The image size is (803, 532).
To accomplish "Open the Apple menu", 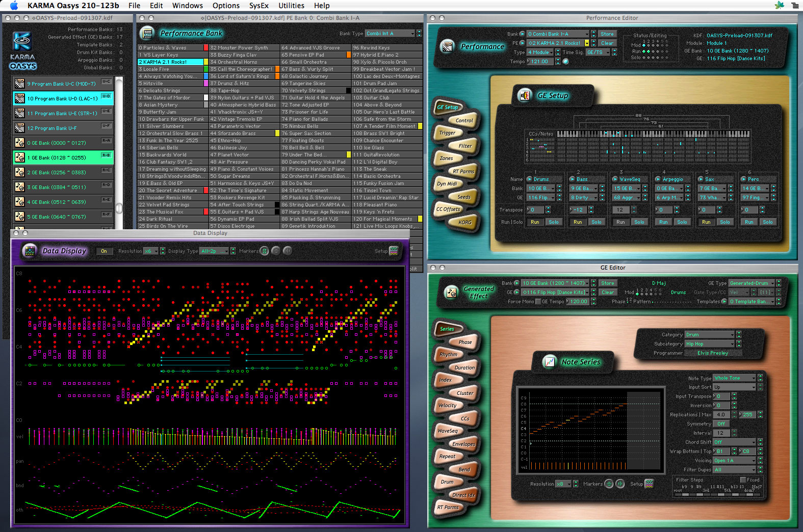I will 14,6.
